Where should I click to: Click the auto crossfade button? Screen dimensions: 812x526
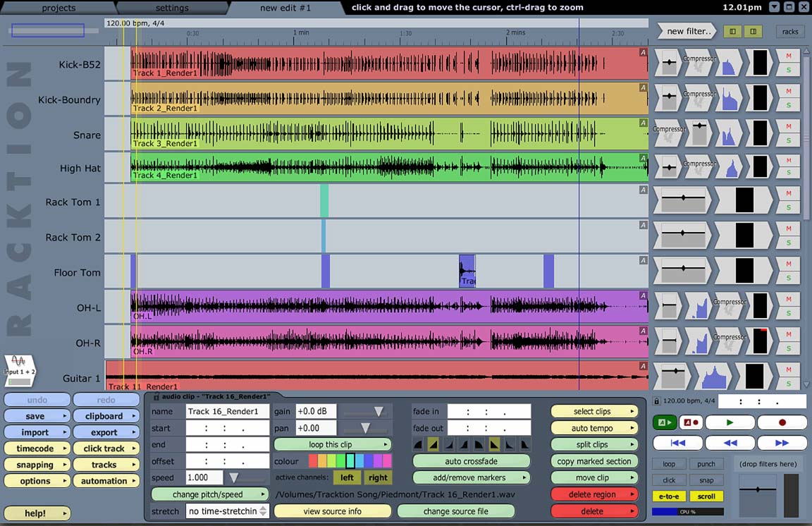[x=472, y=461]
